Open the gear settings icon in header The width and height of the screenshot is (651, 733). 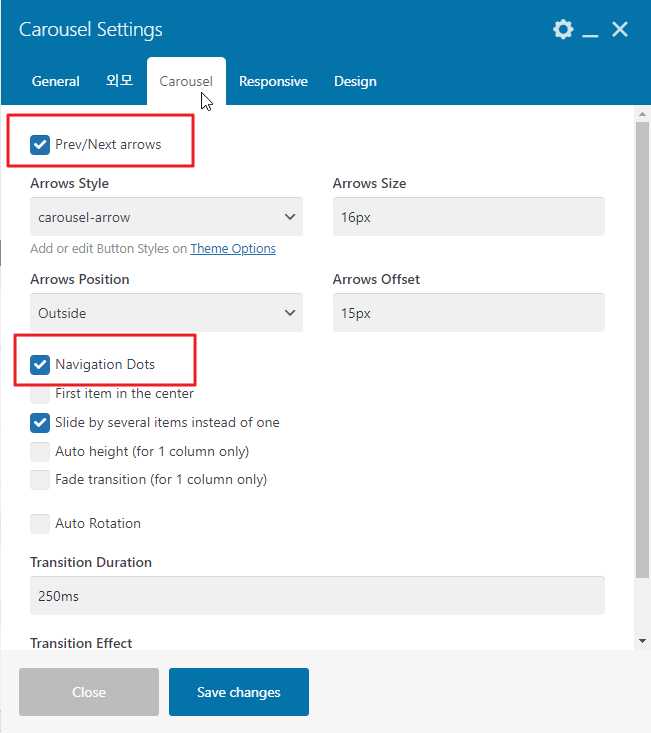coord(563,29)
